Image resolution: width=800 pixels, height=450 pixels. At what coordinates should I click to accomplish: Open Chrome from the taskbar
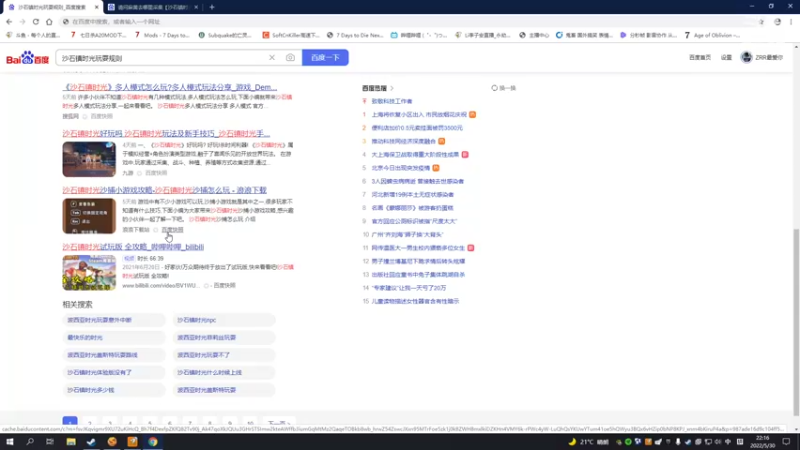(153, 442)
